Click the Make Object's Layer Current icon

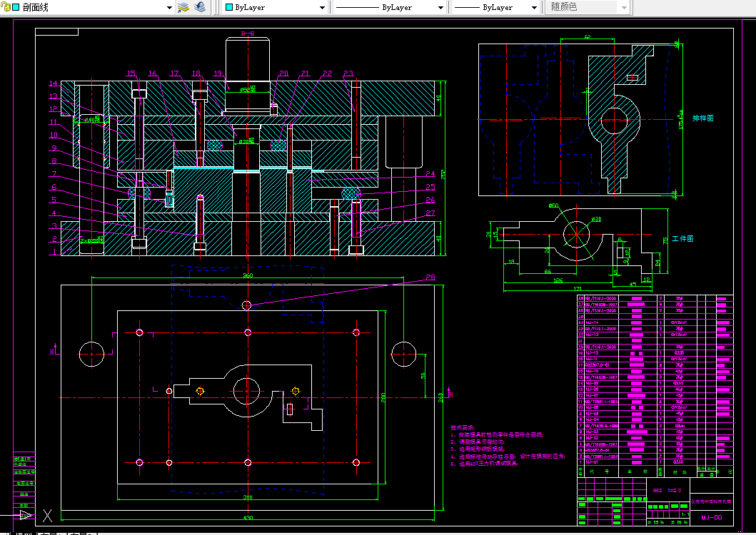click(x=183, y=7)
